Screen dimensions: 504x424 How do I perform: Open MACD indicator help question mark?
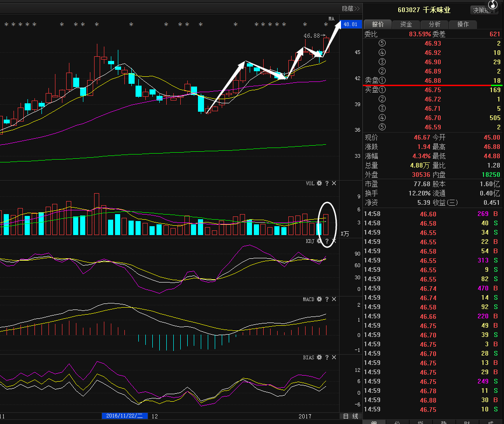(x=327, y=299)
